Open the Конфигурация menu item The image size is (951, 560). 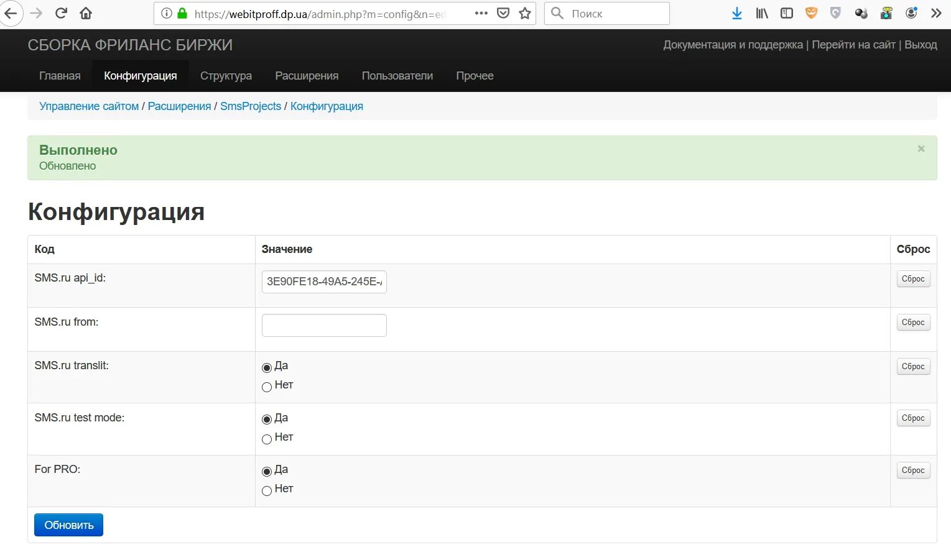[141, 76]
